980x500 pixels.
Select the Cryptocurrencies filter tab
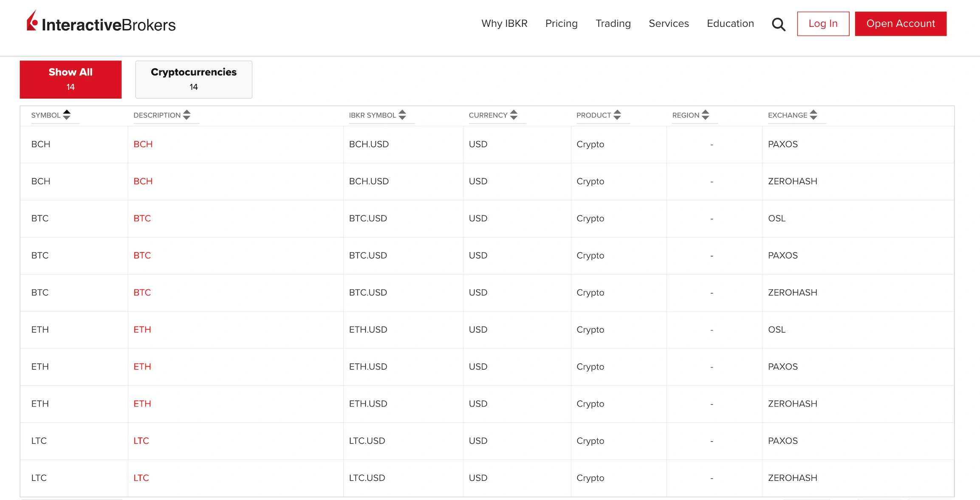pos(194,80)
